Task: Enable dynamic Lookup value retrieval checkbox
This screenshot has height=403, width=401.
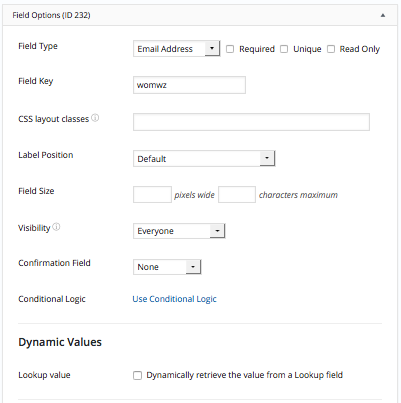Action: [137, 375]
